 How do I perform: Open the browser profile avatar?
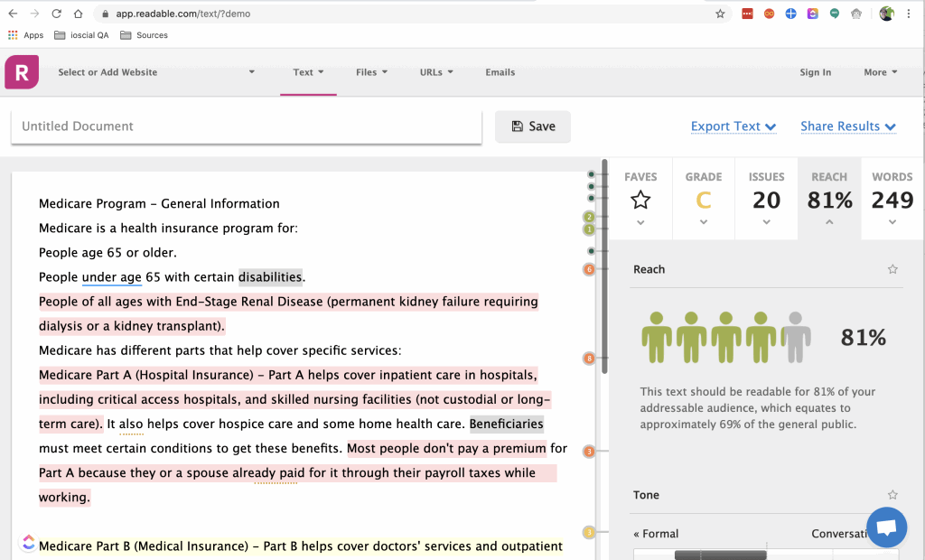[x=887, y=14]
